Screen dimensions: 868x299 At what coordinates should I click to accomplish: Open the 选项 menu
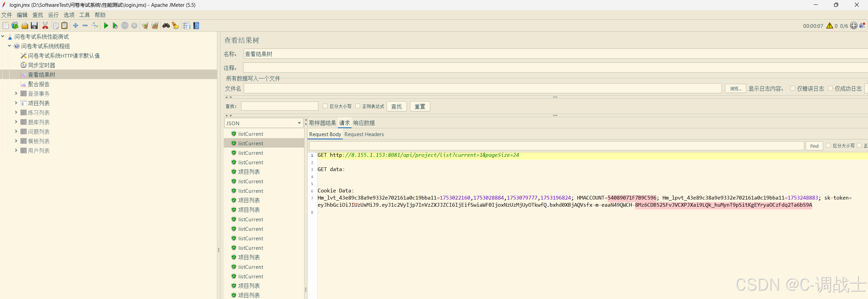click(69, 15)
